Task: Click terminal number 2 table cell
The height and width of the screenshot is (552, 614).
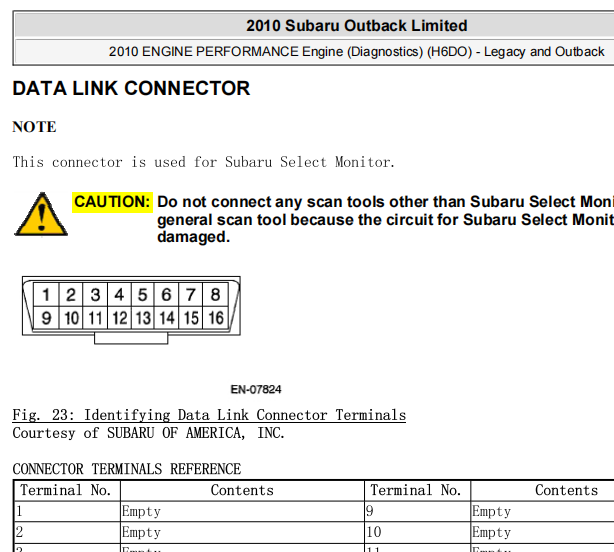Action: [67, 532]
